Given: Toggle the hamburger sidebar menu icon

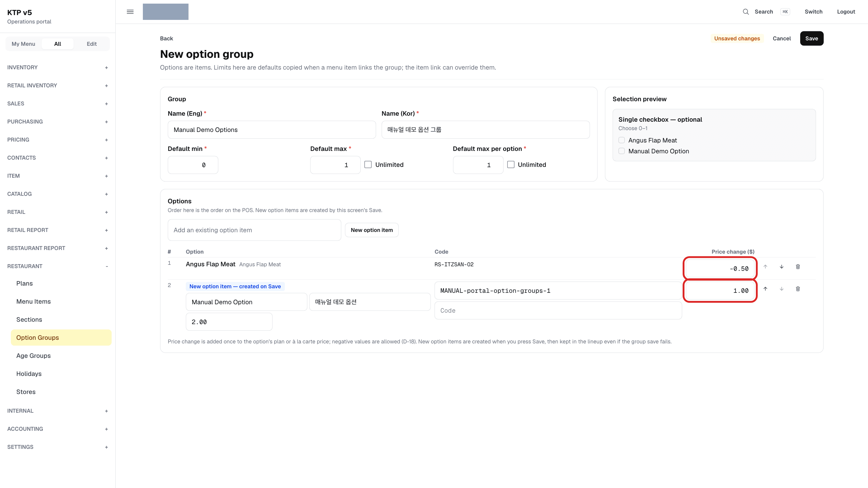Looking at the screenshot, I should click(130, 12).
